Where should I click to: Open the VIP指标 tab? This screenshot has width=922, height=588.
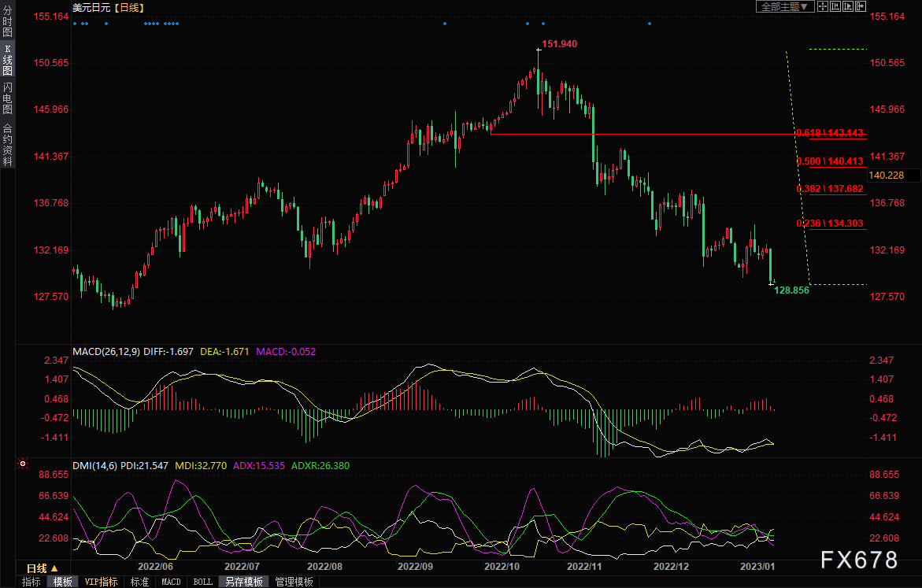pyautogui.click(x=101, y=582)
